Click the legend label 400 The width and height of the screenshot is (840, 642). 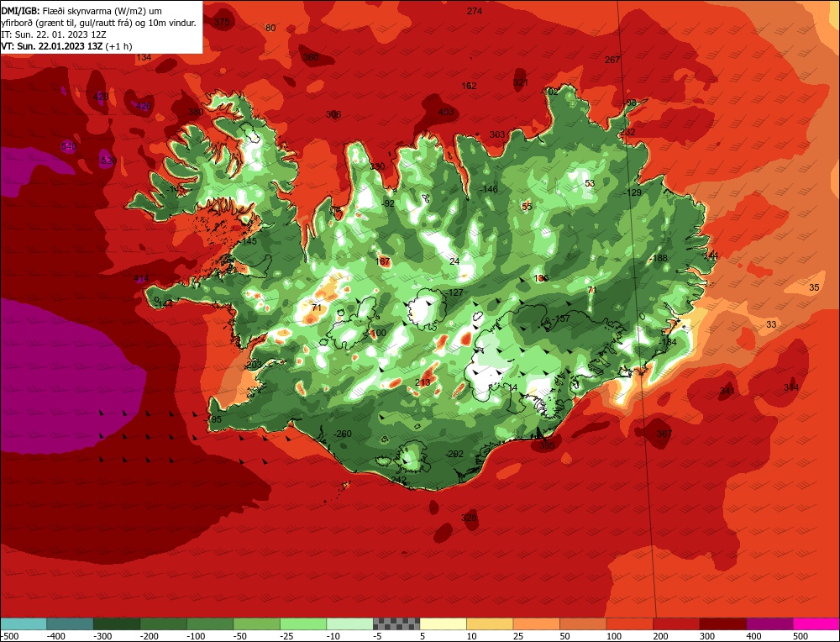[x=753, y=636]
